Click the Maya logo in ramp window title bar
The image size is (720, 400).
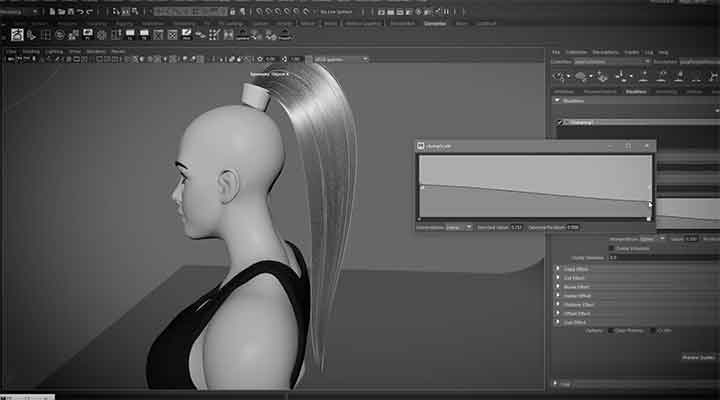coord(422,146)
